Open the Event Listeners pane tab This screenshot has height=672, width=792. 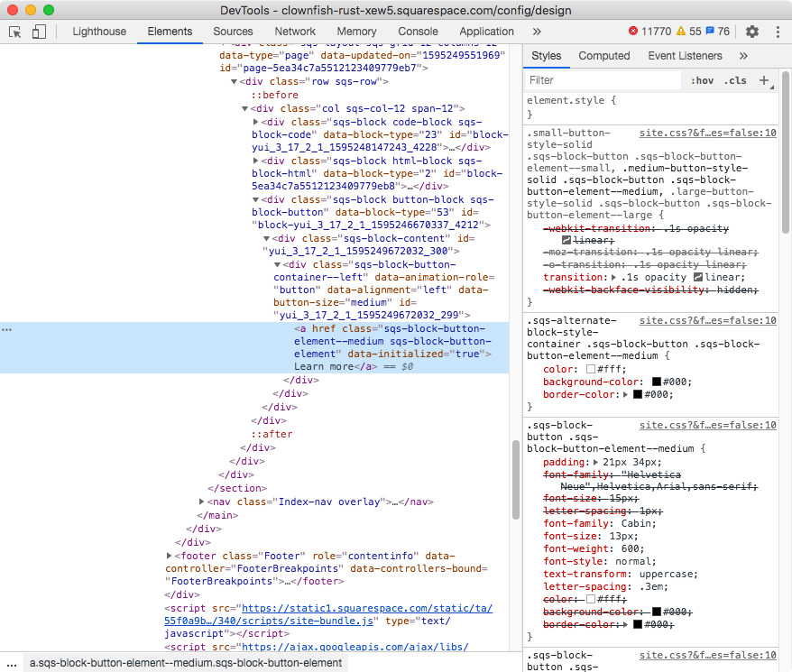[685, 56]
